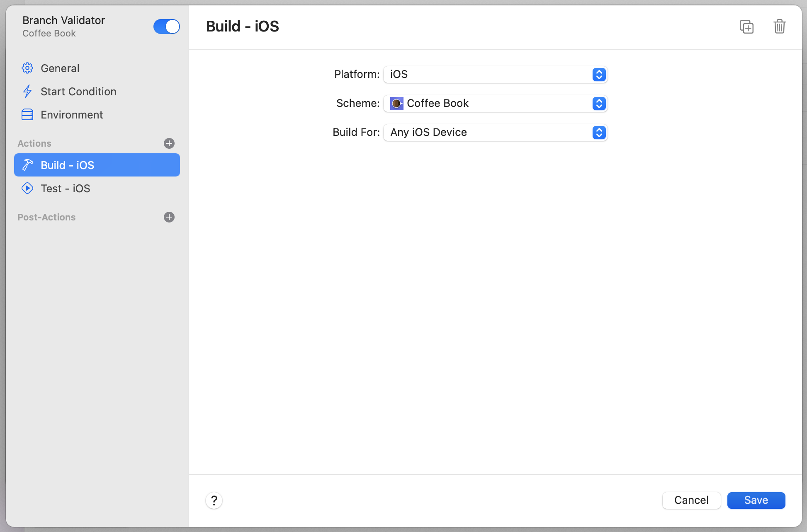The image size is (807, 532).
Task: Select the Test - iOS action
Action: (x=66, y=189)
